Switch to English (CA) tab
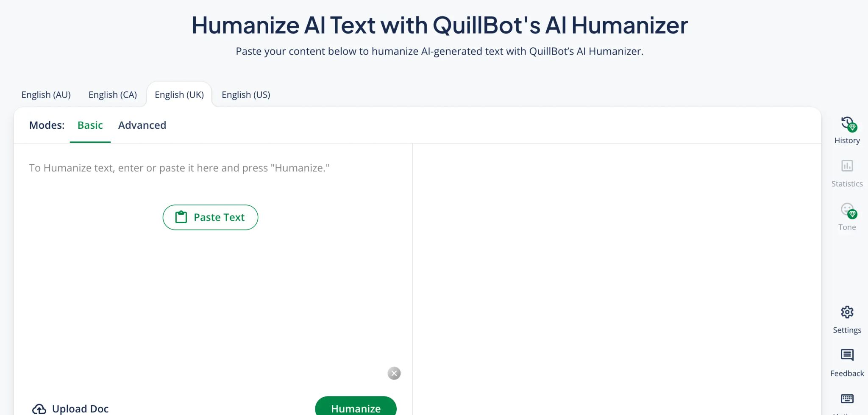This screenshot has height=415, width=868. coord(113,94)
